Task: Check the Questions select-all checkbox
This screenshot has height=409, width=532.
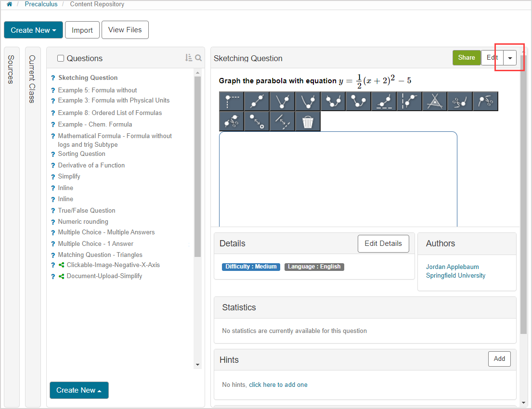Action: coord(61,58)
